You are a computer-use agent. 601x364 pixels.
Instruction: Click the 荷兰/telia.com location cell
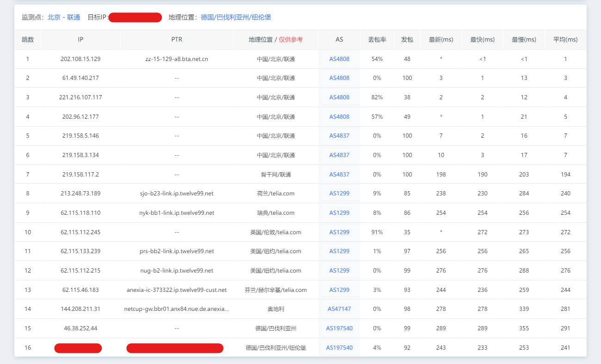pos(276,194)
